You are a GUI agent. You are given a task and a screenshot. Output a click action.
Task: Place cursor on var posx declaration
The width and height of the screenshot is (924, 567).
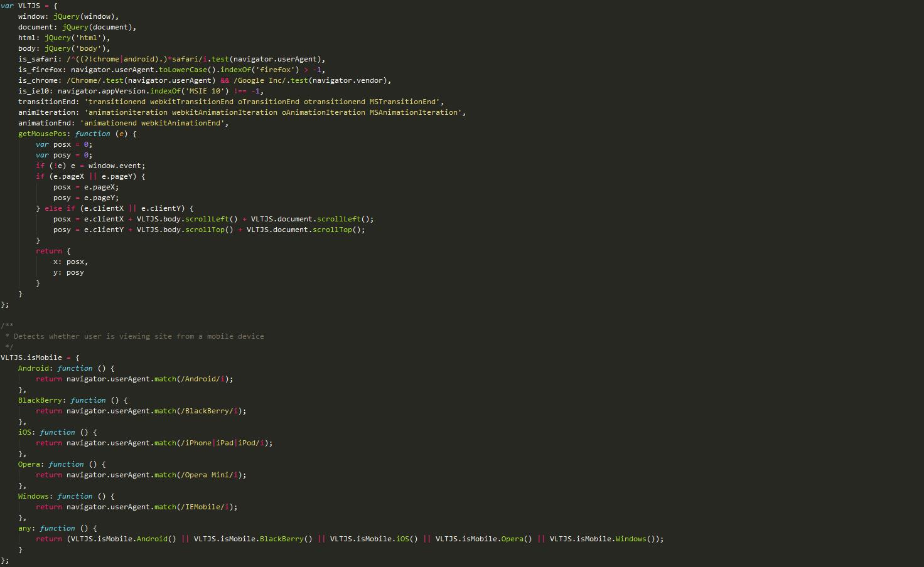pyautogui.click(x=63, y=144)
